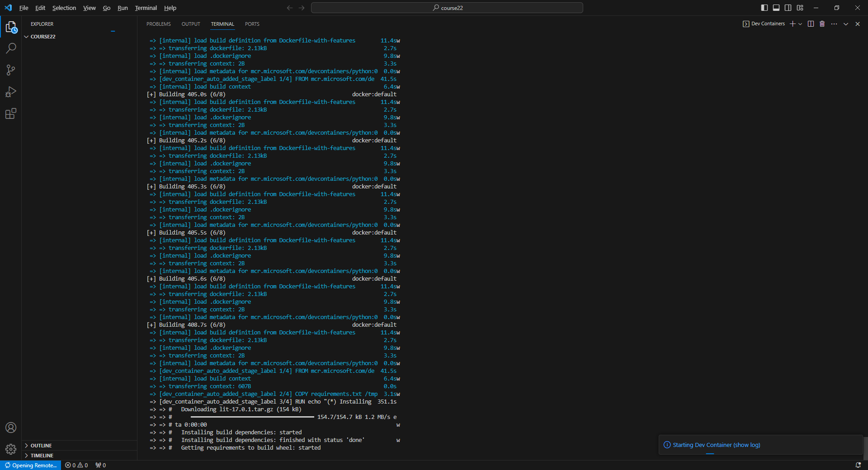Click the info icon in notification

[x=667, y=445]
